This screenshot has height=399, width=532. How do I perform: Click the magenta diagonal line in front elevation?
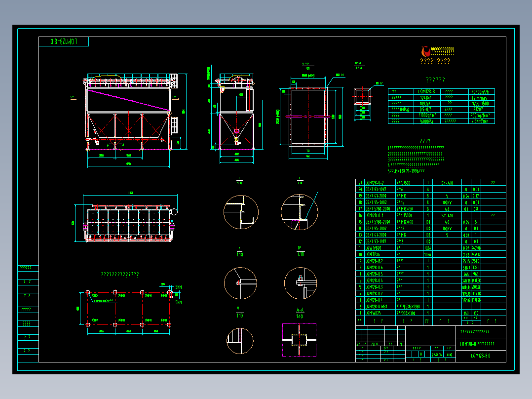tap(129, 100)
